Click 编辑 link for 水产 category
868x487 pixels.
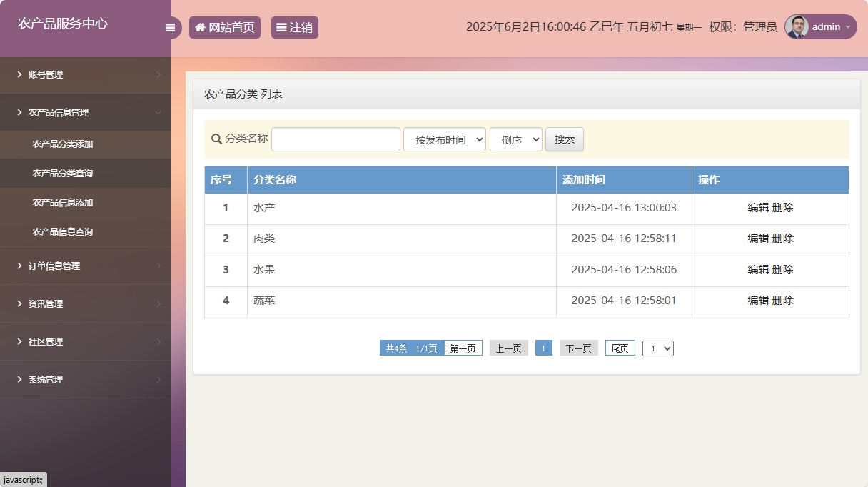757,208
